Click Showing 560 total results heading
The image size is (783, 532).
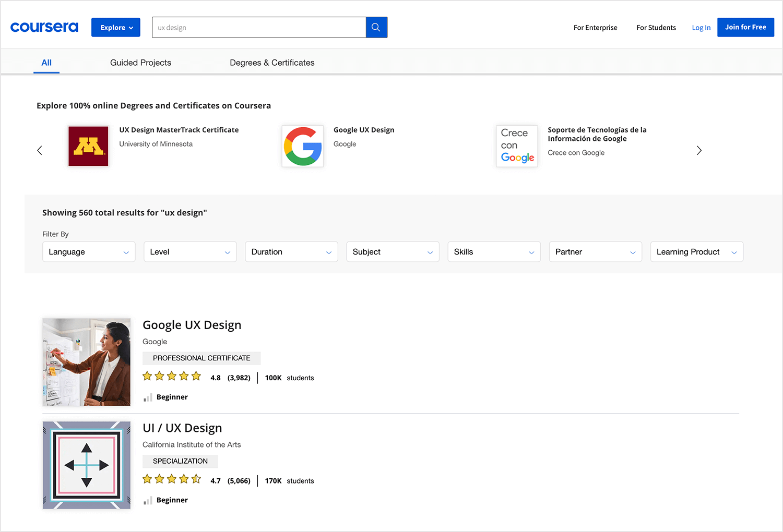[125, 213]
